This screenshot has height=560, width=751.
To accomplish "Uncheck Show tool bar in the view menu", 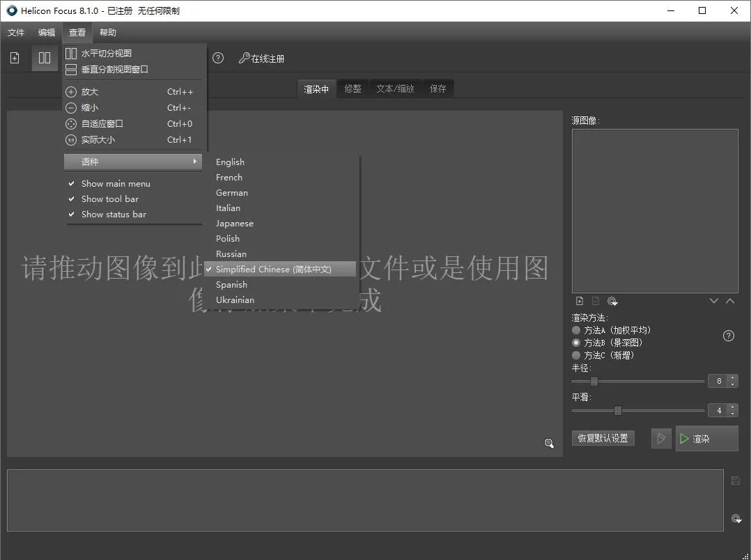I will tap(110, 199).
